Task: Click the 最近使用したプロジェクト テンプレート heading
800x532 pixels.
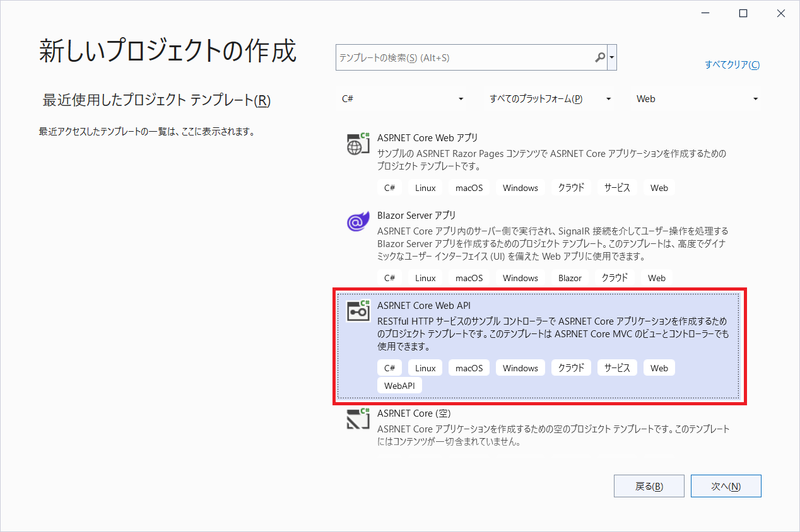Action: point(156,100)
